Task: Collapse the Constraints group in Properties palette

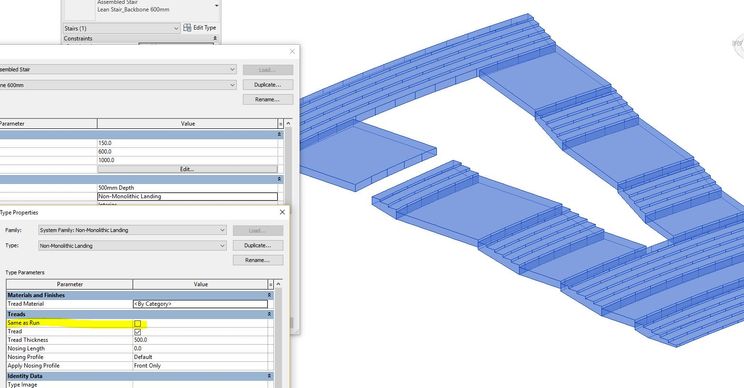Action: [x=214, y=38]
